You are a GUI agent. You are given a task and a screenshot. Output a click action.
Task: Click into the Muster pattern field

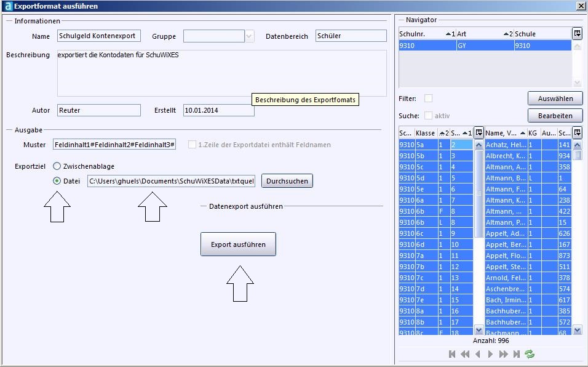point(115,145)
